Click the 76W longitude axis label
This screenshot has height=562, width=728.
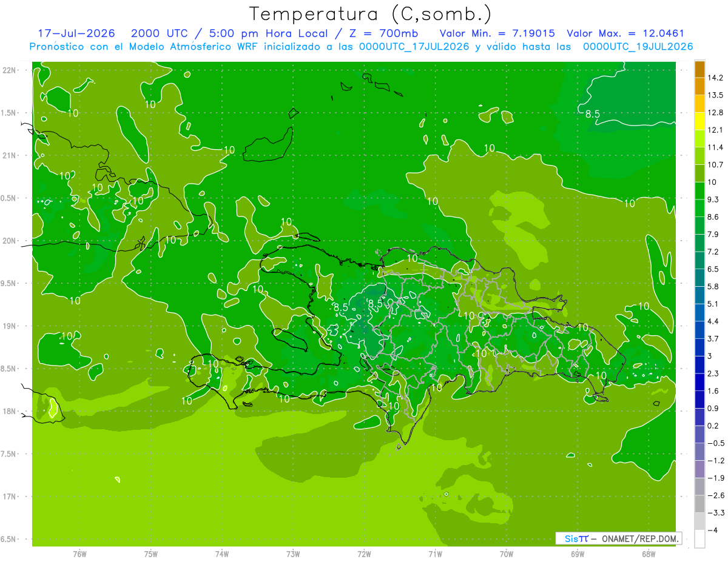pos(79,554)
